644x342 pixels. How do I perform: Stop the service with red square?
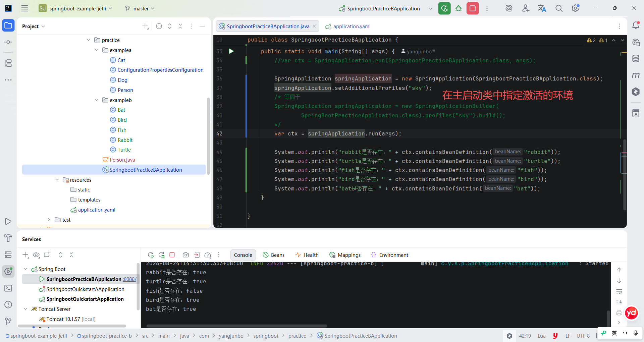pyautogui.click(x=172, y=255)
